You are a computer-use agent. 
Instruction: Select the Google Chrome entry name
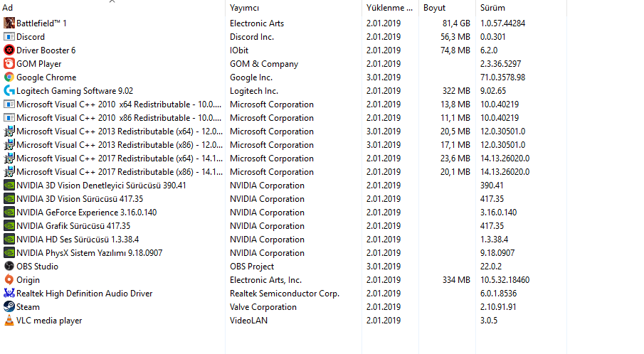[x=46, y=77]
